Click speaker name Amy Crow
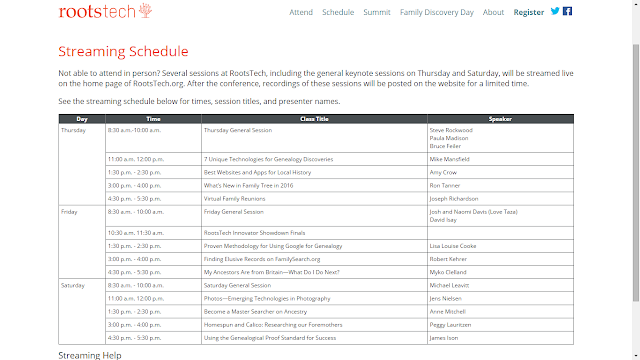This screenshot has height=360, width=640. (443, 172)
